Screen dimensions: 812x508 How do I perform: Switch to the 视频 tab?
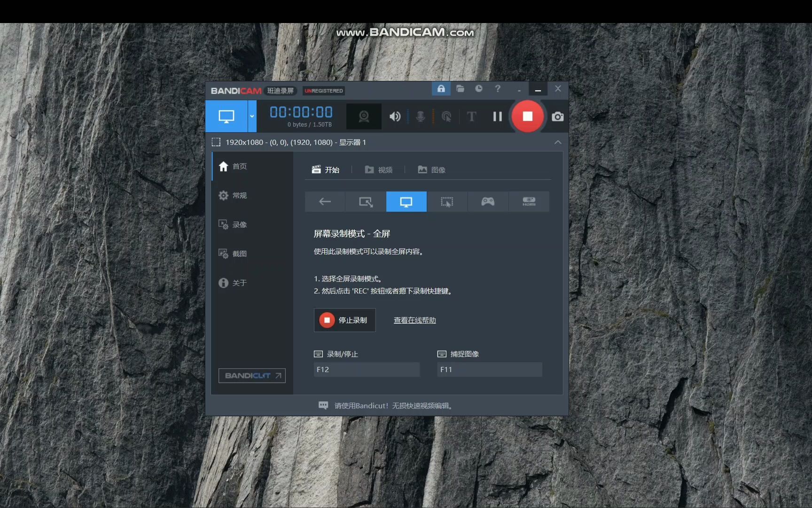(379, 170)
